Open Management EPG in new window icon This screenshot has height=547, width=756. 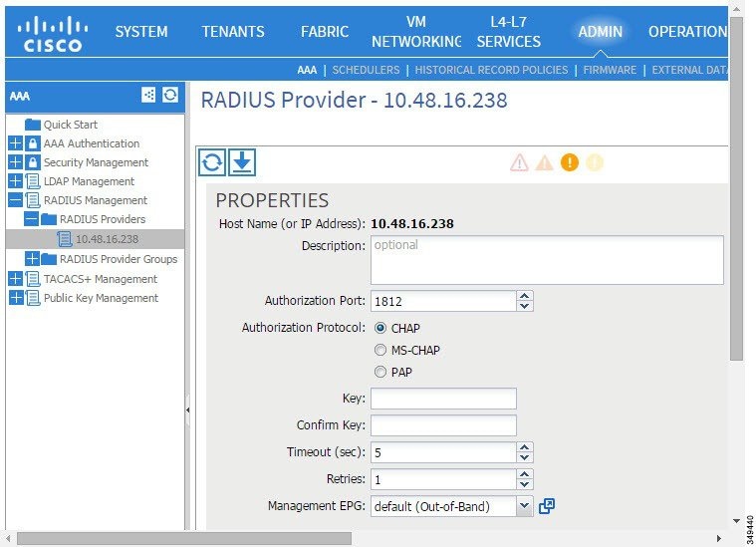click(x=547, y=506)
